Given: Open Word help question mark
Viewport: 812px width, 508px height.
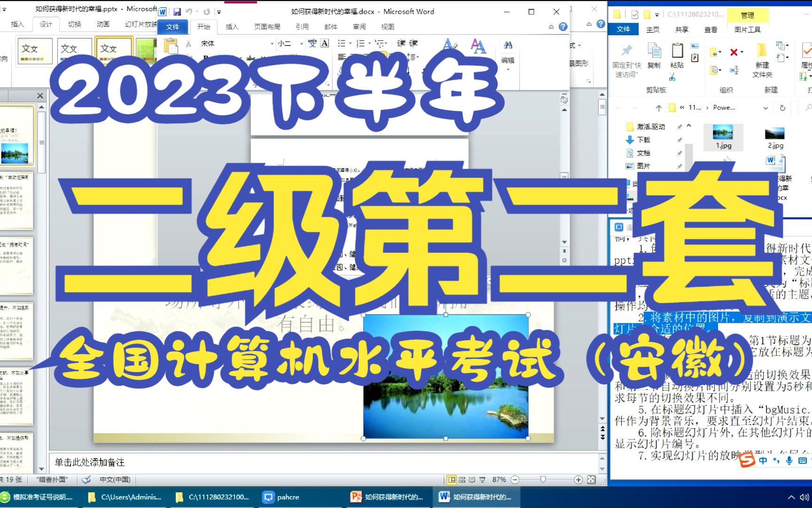Looking at the screenshot, I should coord(563,27).
